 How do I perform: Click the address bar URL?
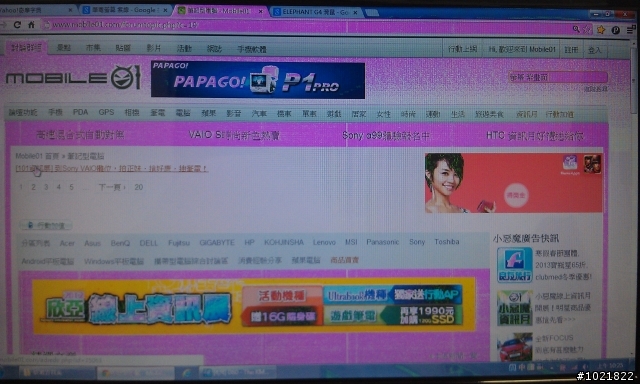tap(124, 25)
